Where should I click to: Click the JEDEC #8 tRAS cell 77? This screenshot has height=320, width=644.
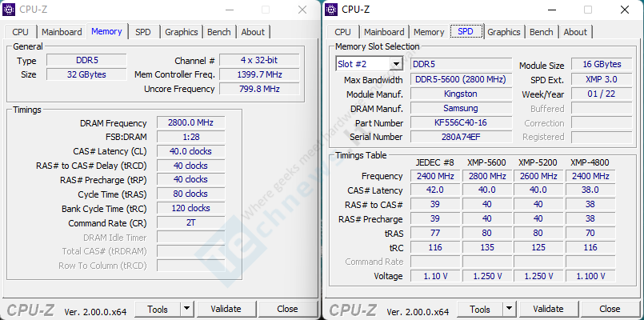[x=435, y=233]
